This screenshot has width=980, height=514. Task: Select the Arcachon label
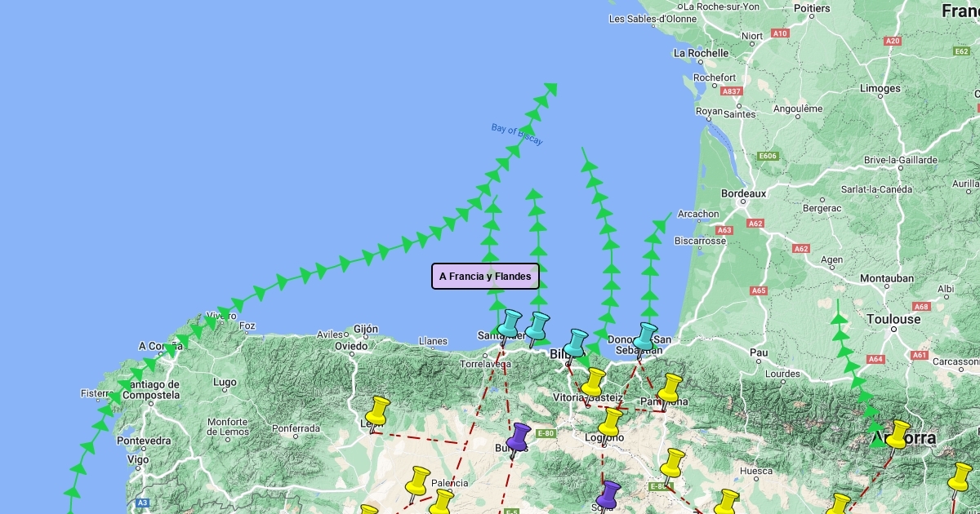[698, 215]
